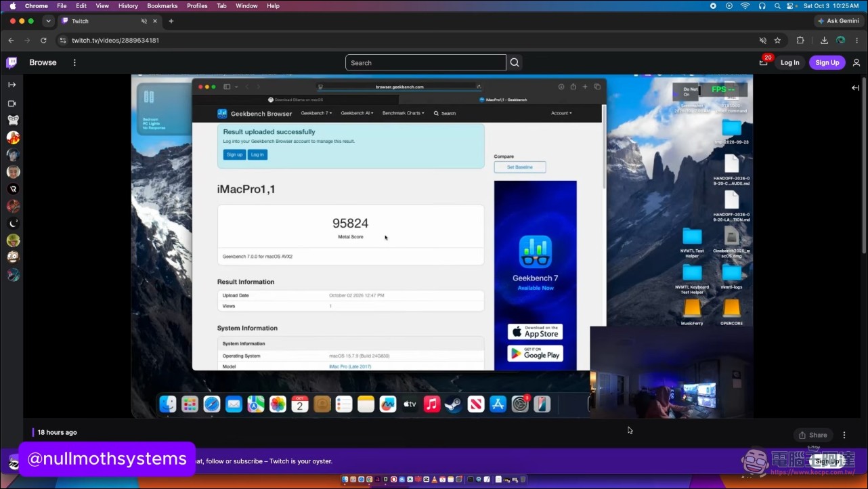The width and height of the screenshot is (868, 489).
Task: Unmute the site via address bar speaker icon
Action: (x=763, y=41)
